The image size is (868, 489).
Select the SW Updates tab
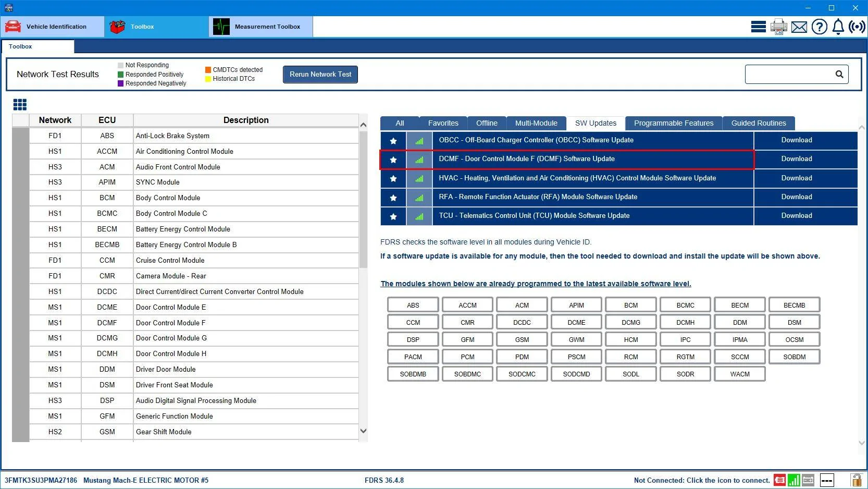tap(596, 124)
